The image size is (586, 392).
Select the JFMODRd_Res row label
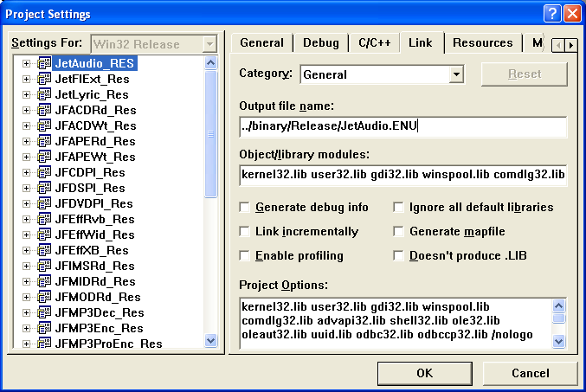coord(98,297)
